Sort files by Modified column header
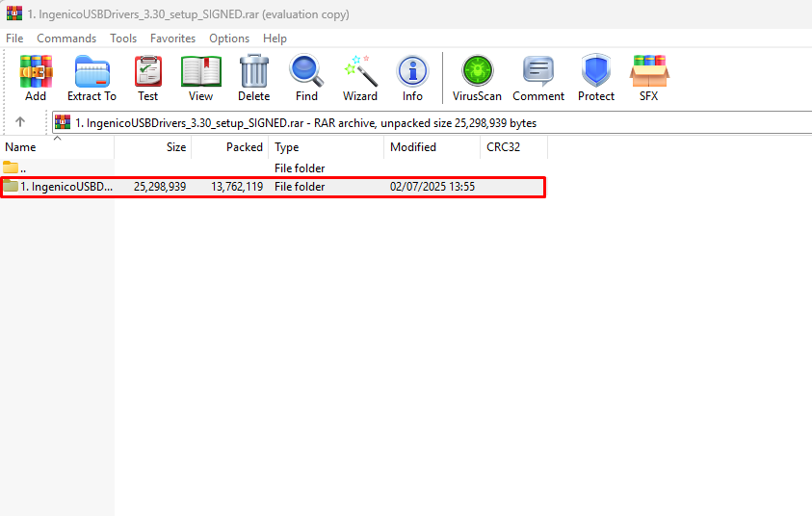 pyautogui.click(x=413, y=147)
